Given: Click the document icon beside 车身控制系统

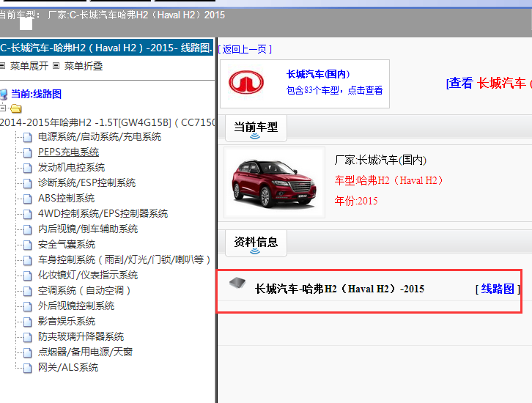Looking at the screenshot, I should 28,260.
